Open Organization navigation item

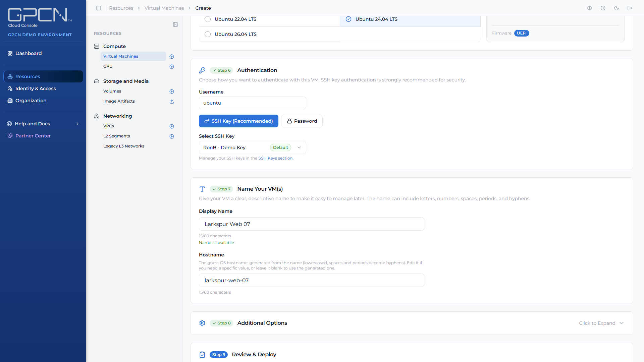[43, 101]
